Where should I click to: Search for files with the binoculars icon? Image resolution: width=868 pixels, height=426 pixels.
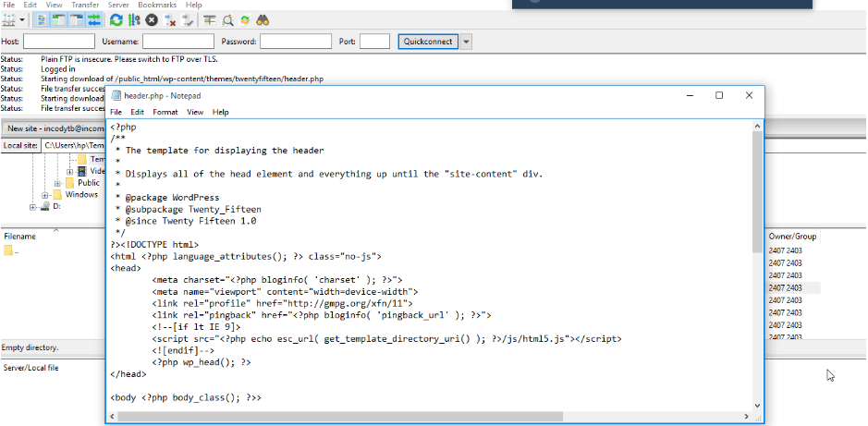pyautogui.click(x=263, y=20)
